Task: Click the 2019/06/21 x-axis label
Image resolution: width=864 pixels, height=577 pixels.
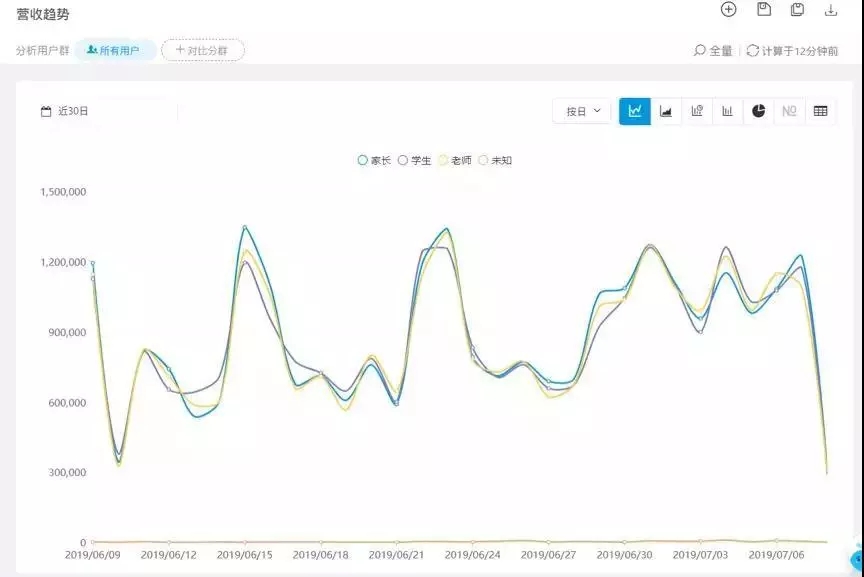Action: pyautogui.click(x=396, y=555)
